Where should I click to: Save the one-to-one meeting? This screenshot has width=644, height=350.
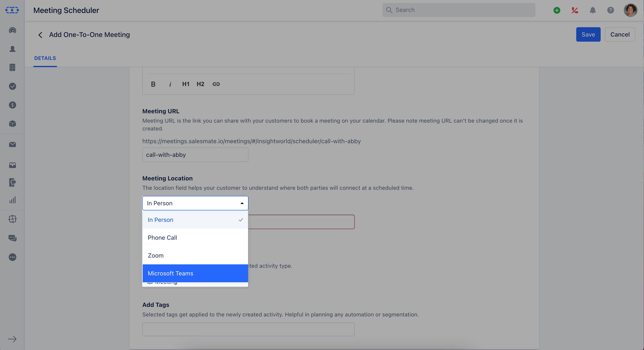[x=588, y=34]
